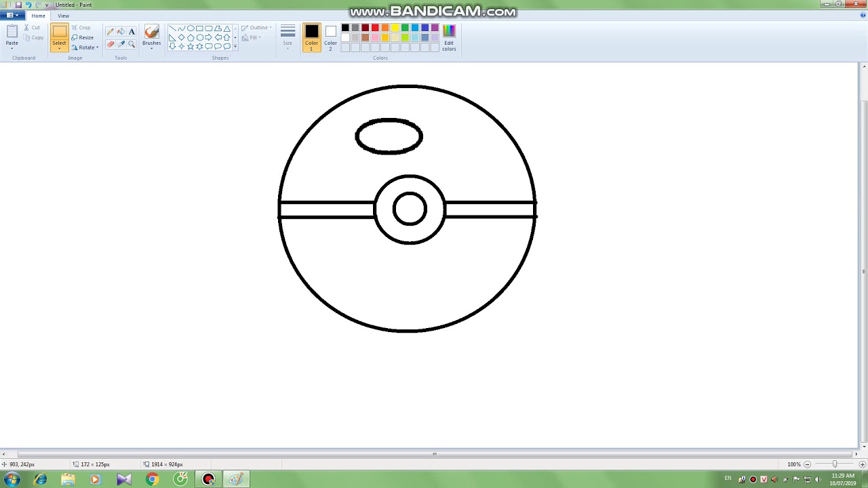
Task: Choose the Rounded rectangle shape
Action: pyautogui.click(x=209, y=28)
